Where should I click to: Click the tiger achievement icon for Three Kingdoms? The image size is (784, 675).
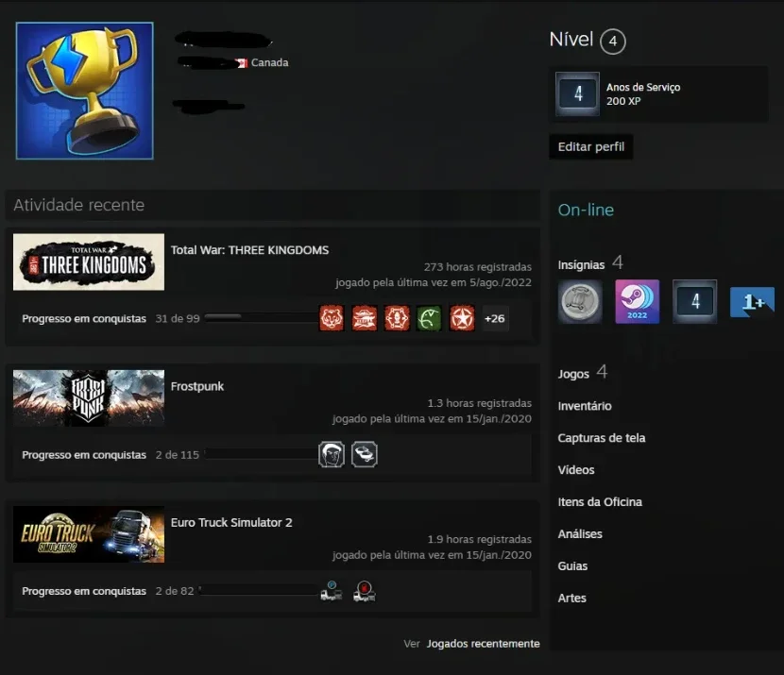coord(332,318)
